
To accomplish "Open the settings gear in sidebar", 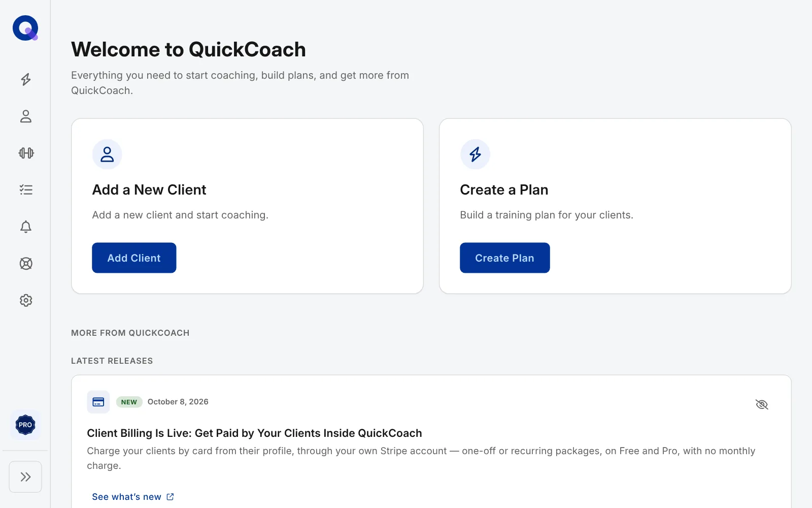I will [x=26, y=300].
